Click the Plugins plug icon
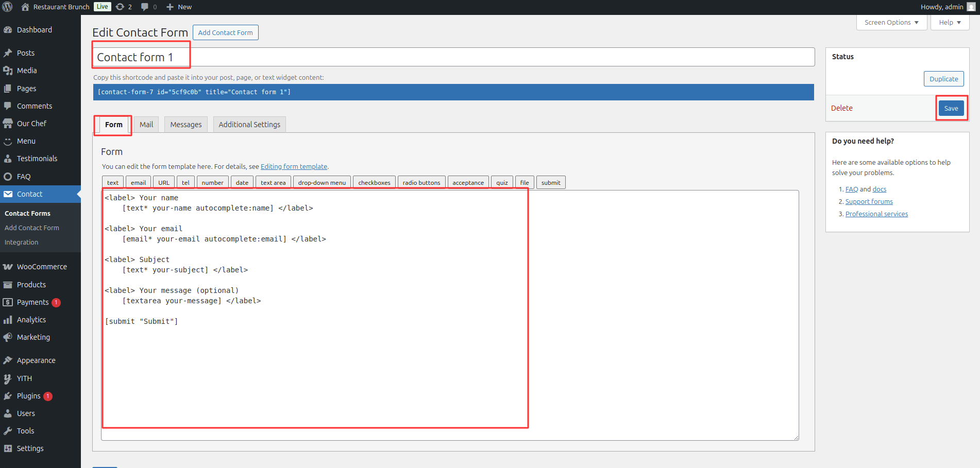The width and height of the screenshot is (980, 468). 8,396
